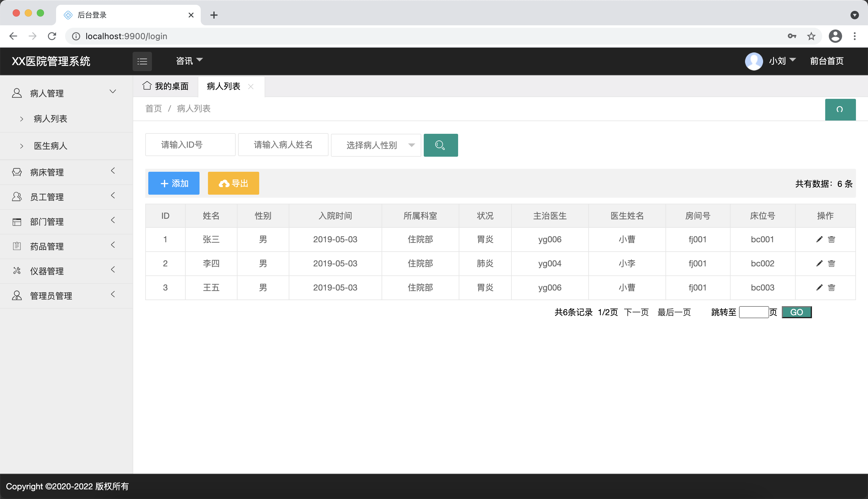
Task: Open Chrome three-dot menu
Action: point(855,36)
